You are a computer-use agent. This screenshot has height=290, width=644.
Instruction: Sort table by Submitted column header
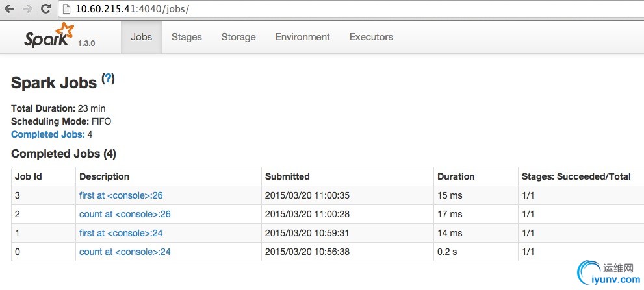tap(287, 176)
